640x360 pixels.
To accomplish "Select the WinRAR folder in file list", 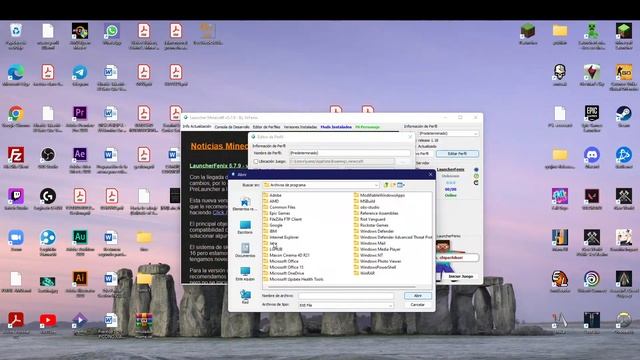I will (364, 273).
